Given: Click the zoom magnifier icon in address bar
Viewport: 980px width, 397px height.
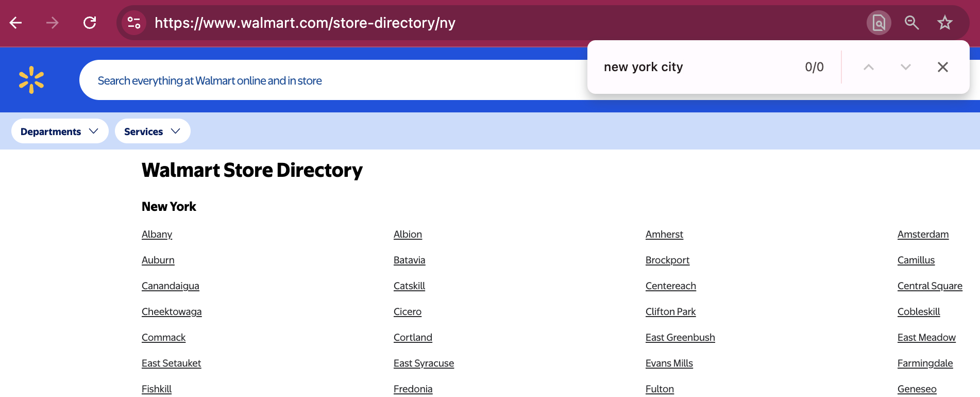Looking at the screenshot, I should click(911, 23).
